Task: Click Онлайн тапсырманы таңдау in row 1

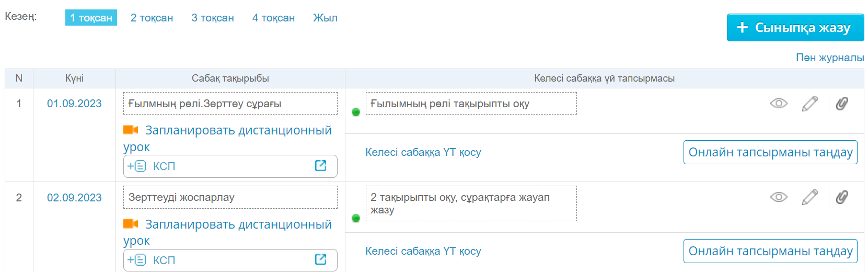Action: point(770,152)
